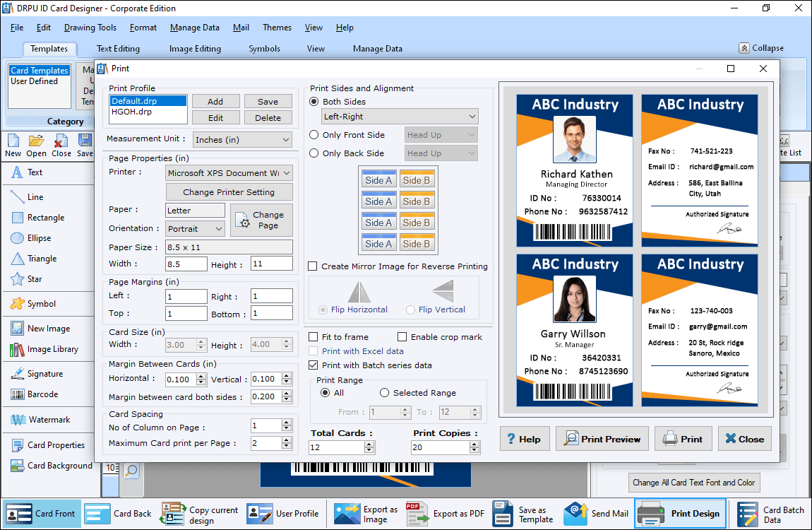Image resolution: width=812 pixels, height=530 pixels.
Task: Open Print Preview
Action: [x=602, y=440]
